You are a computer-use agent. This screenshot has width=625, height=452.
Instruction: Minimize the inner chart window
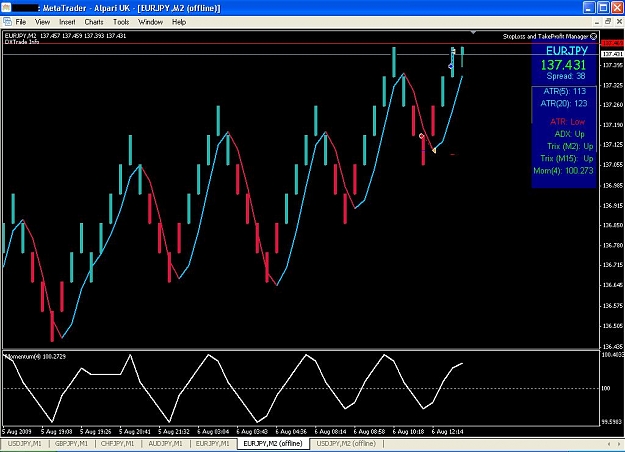(x=597, y=22)
